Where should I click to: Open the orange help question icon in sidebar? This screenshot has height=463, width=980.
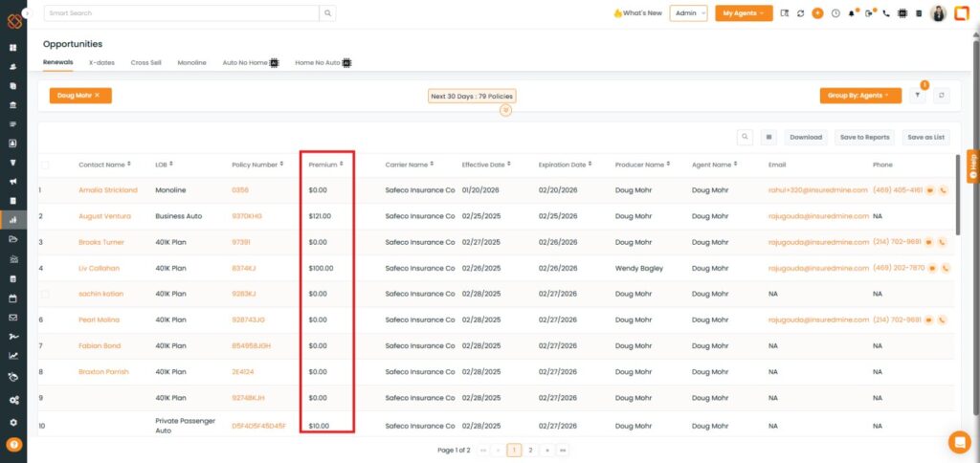click(x=13, y=444)
